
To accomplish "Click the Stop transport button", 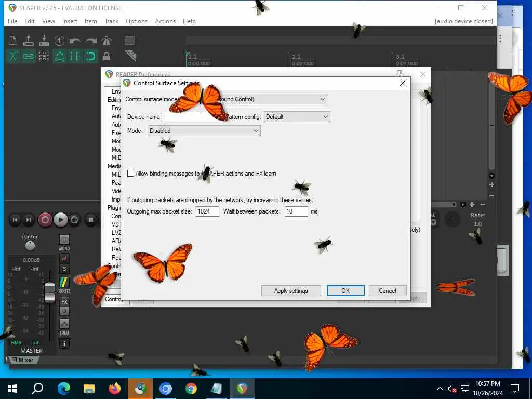I will [90, 220].
